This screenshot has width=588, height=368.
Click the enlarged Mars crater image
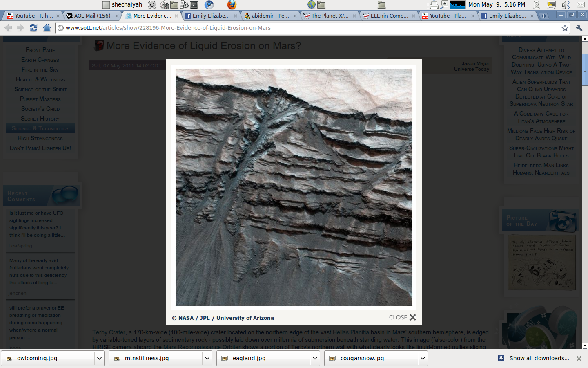click(294, 187)
